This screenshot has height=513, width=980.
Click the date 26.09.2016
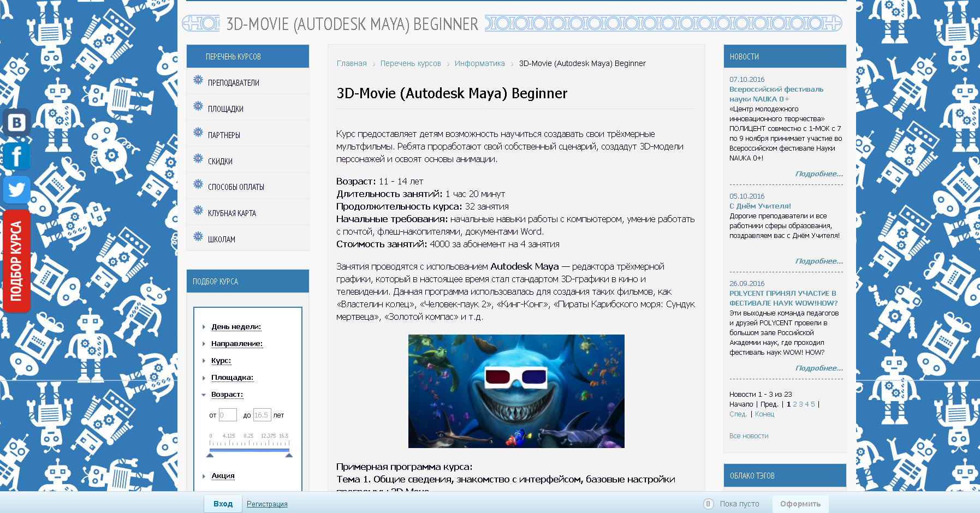[747, 284]
